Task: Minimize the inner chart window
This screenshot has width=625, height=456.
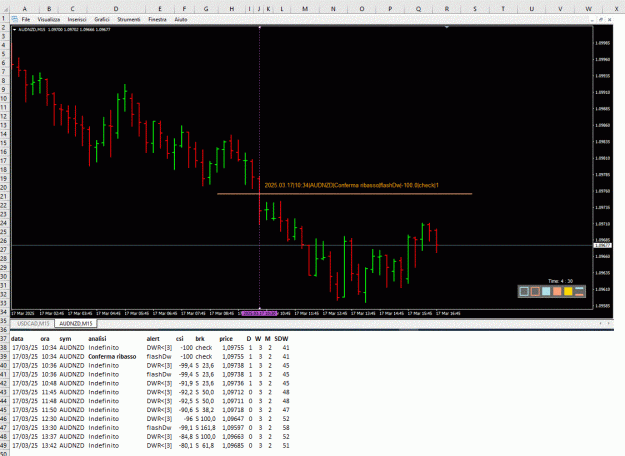Action: [x=592, y=20]
